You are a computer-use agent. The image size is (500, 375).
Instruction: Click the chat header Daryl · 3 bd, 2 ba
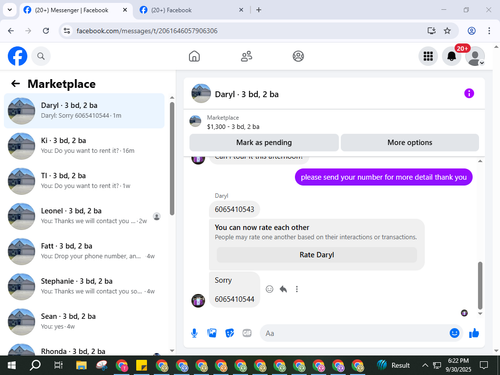pyautogui.click(x=246, y=94)
